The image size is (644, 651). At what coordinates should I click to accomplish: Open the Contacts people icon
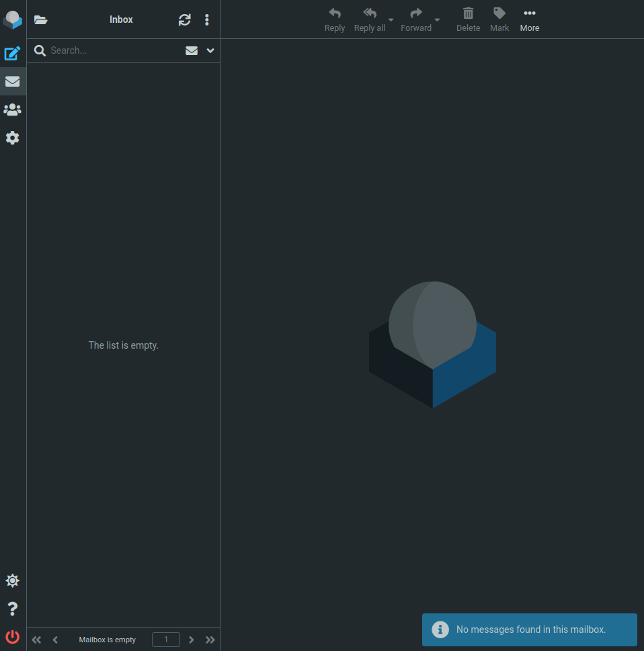(13, 110)
